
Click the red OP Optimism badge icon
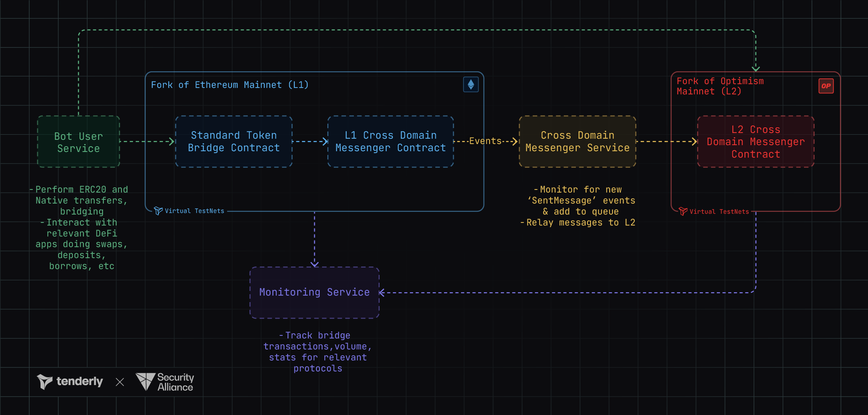(826, 86)
